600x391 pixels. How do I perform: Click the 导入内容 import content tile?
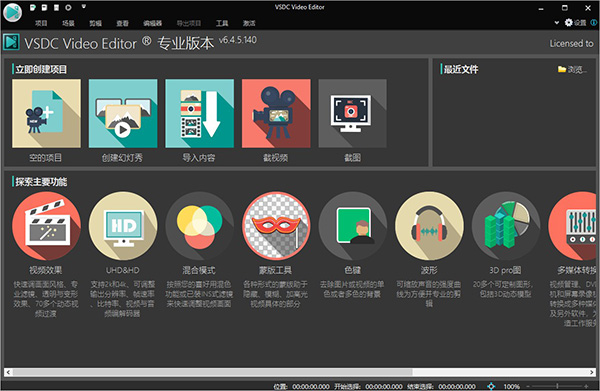(x=199, y=113)
